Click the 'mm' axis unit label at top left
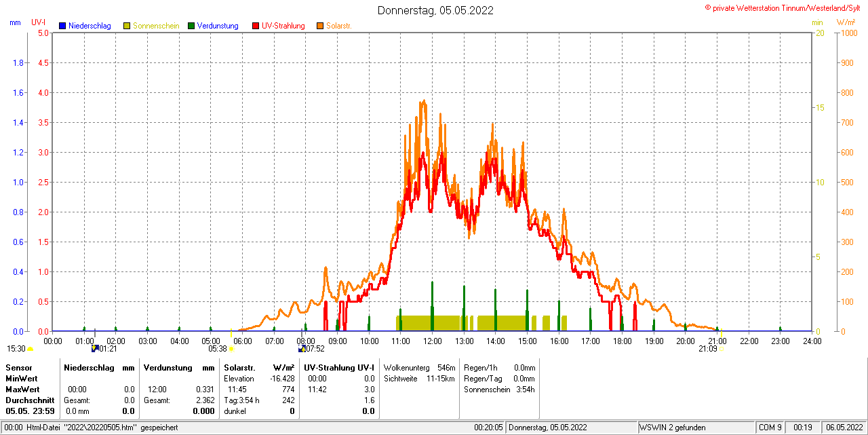868x435 pixels. 16,22
